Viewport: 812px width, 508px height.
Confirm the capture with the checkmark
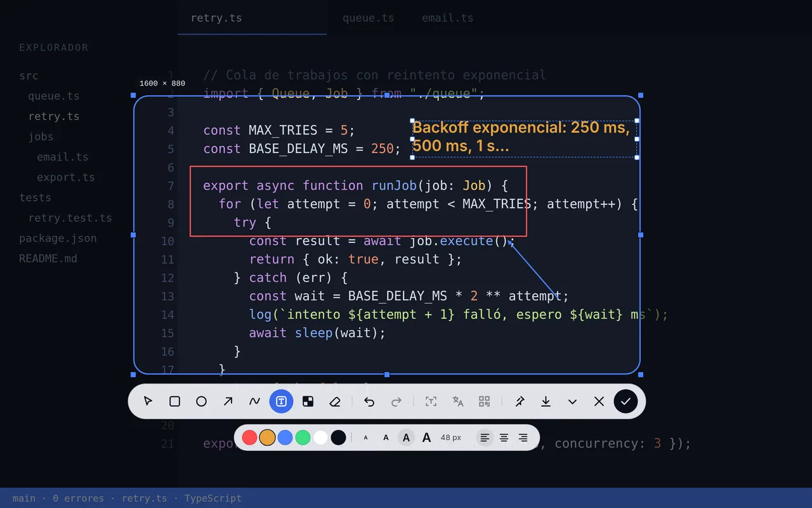pyautogui.click(x=626, y=401)
